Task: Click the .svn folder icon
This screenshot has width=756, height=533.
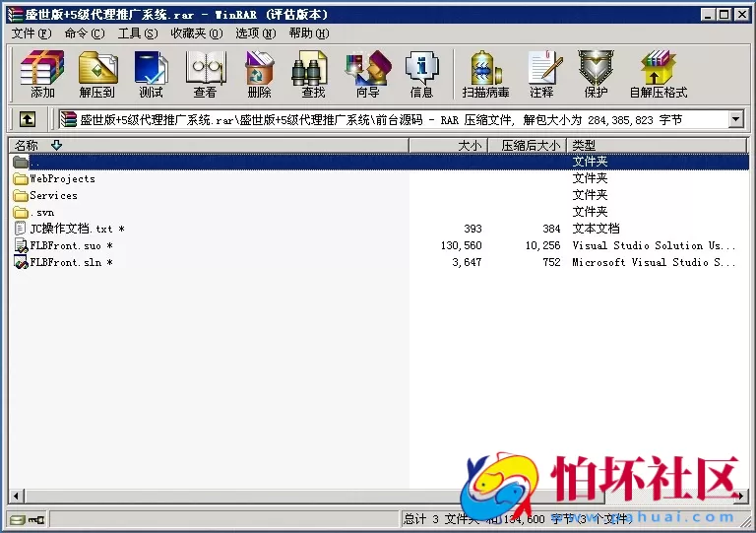Action: pos(21,212)
